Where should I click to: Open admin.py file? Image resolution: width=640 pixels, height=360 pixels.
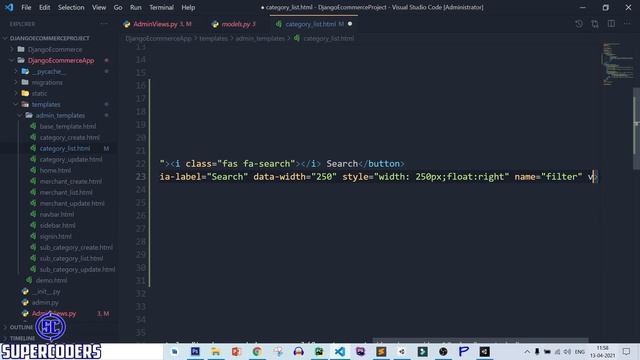(45, 303)
